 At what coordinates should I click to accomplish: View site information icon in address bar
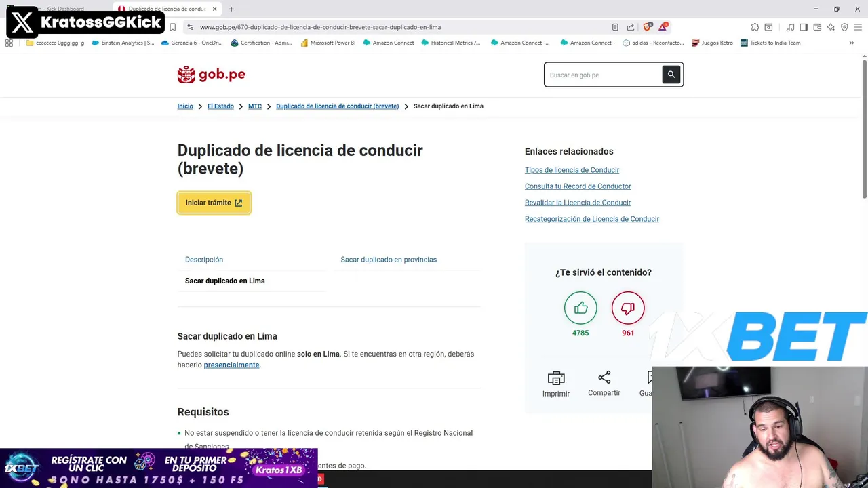point(191,27)
